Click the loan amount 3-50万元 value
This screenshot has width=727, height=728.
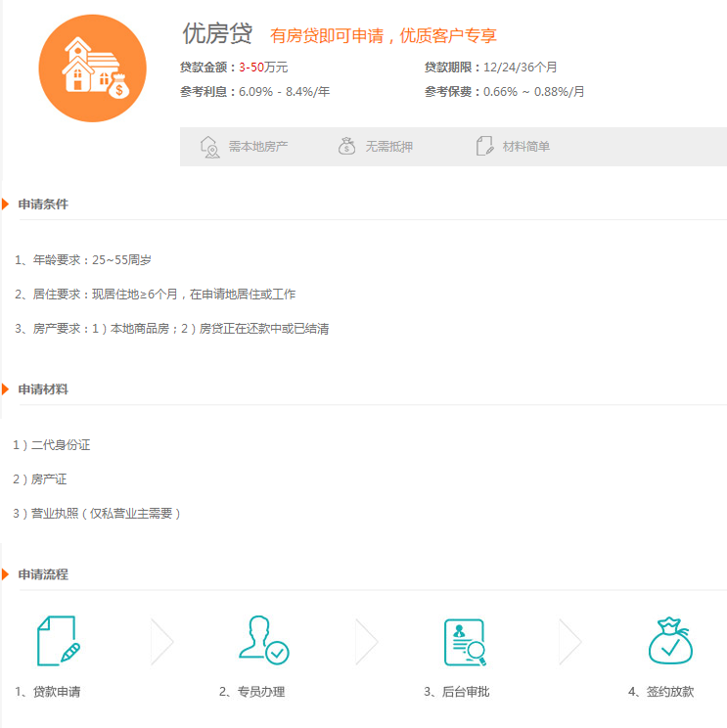point(263,68)
